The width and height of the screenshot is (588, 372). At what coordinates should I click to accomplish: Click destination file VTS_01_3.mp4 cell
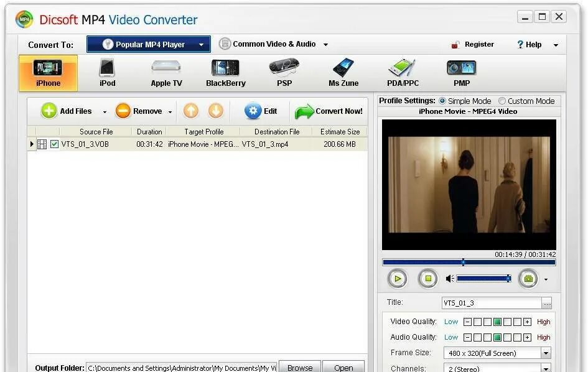[x=264, y=144]
